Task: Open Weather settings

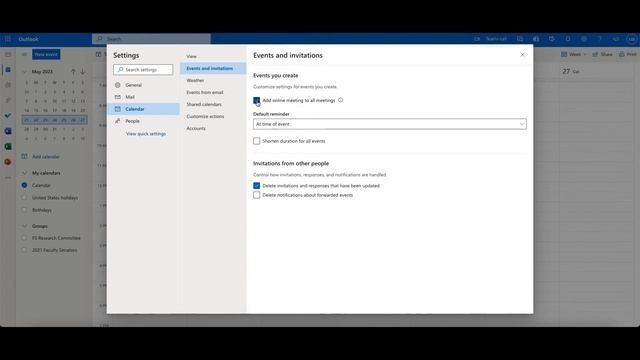Action: pos(195,80)
